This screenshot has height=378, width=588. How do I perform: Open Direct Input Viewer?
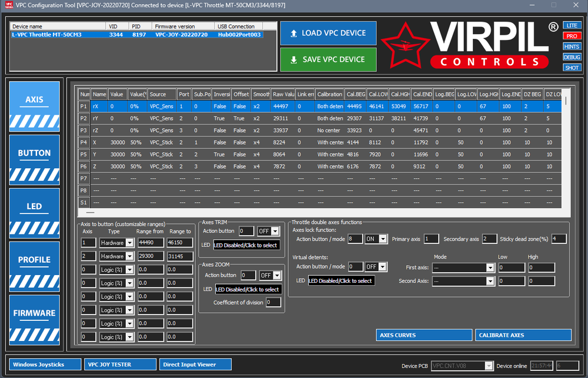pyautogui.click(x=195, y=364)
